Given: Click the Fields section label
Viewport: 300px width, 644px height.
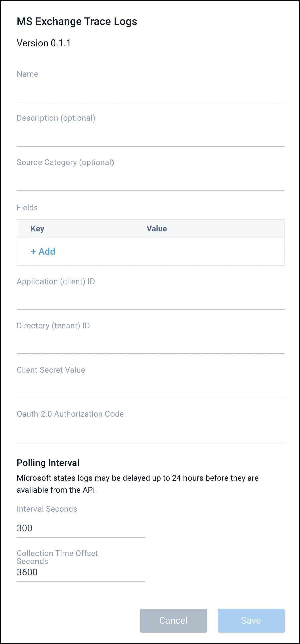Looking at the screenshot, I should [27, 207].
